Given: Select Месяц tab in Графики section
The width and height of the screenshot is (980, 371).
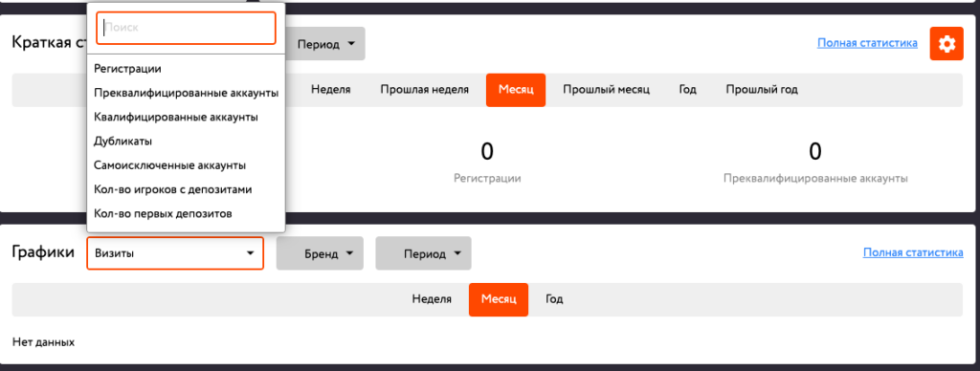Looking at the screenshot, I should point(499,299).
